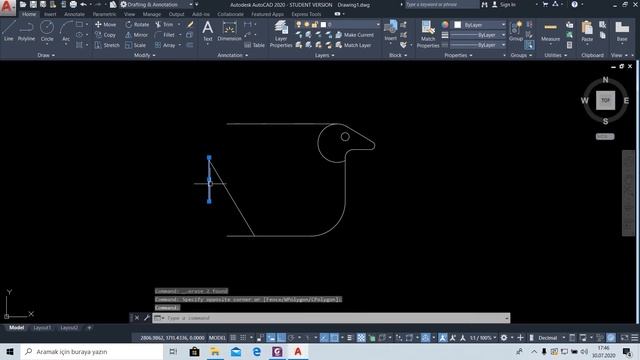The width and height of the screenshot is (640, 360).
Task: Click Match Properties icon
Action: 428,34
